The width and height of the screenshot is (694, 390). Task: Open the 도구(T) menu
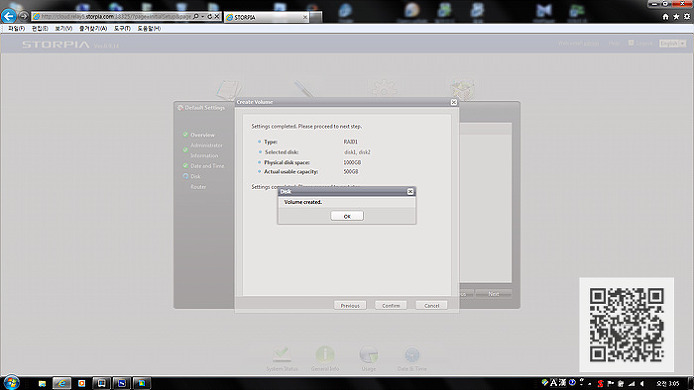pos(122,28)
